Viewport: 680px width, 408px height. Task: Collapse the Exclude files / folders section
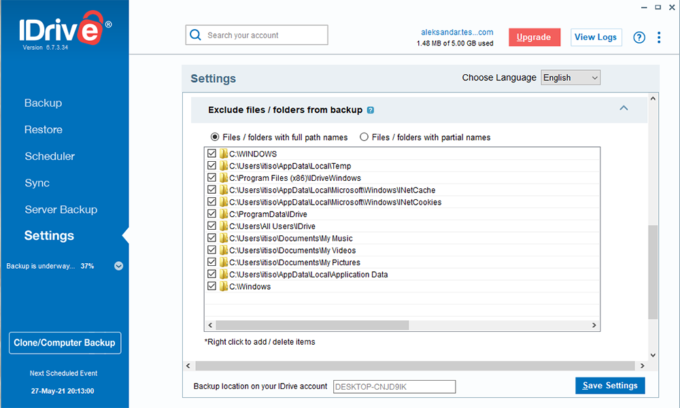624,108
